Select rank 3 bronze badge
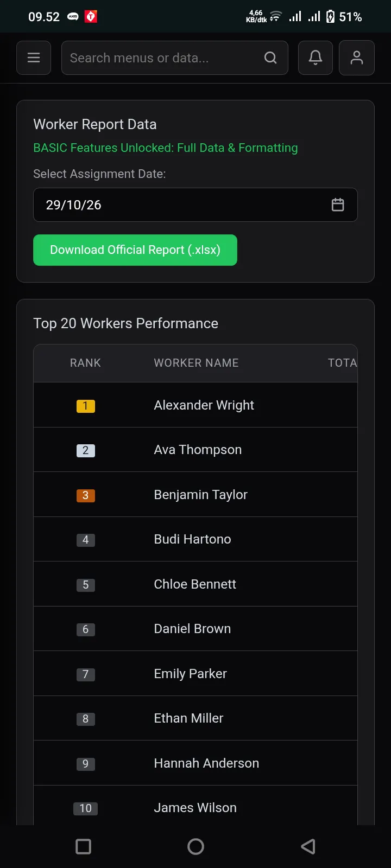Viewport: 391px width, 868px height. [86, 495]
